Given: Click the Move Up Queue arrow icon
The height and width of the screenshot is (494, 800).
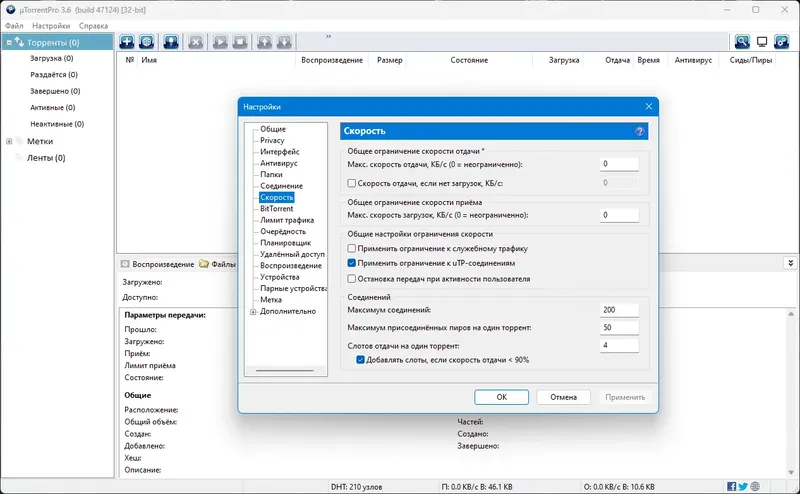Looking at the screenshot, I should pyautogui.click(x=264, y=42).
